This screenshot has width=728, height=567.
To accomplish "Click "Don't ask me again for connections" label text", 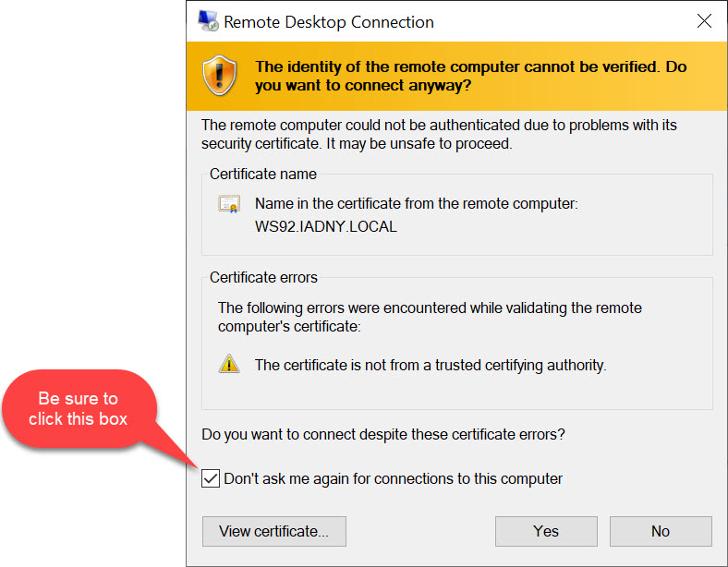I will tap(393, 478).
